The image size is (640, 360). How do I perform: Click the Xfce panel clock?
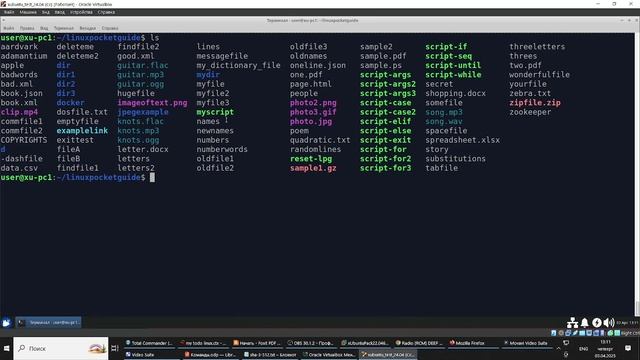pyautogui.click(x=628, y=322)
